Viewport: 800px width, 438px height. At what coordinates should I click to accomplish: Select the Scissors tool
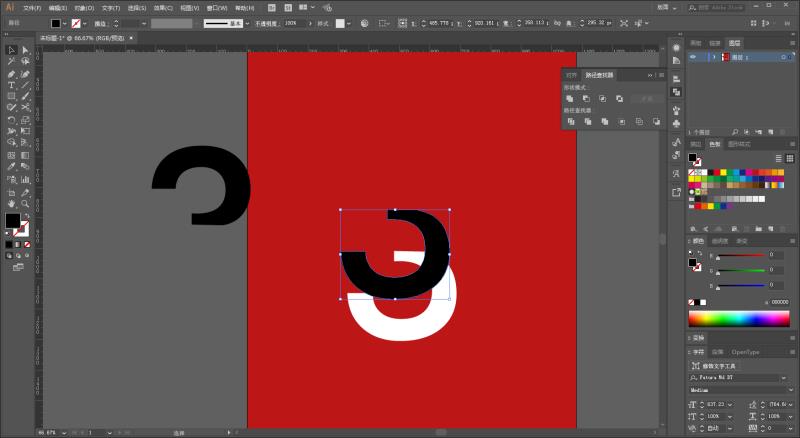(25, 108)
